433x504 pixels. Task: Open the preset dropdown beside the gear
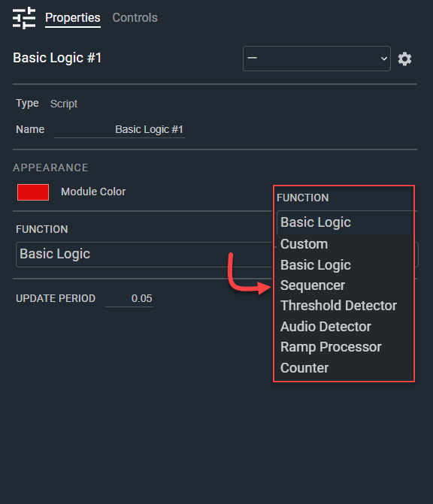pyautogui.click(x=316, y=59)
